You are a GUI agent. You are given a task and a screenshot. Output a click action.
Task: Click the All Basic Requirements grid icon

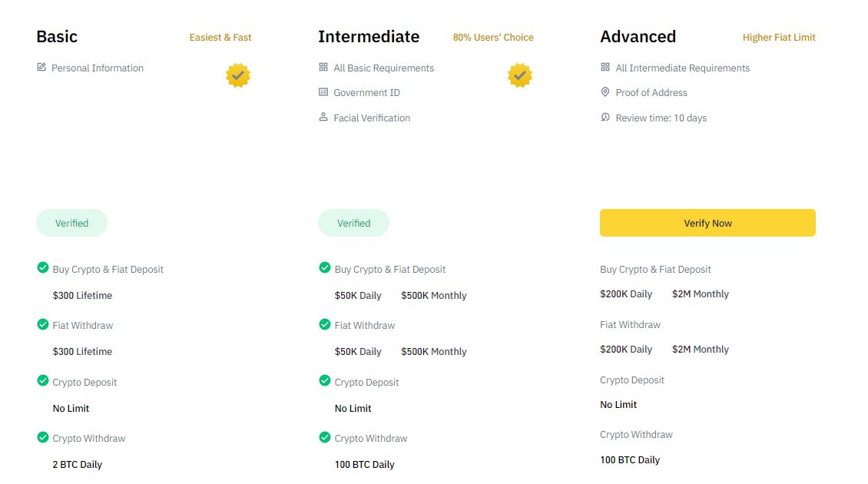point(323,68)
